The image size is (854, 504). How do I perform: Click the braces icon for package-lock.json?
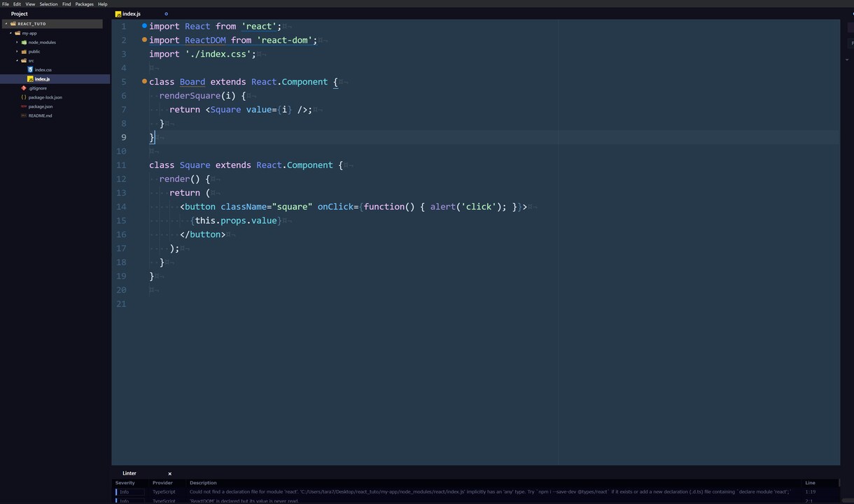point(24,97)
